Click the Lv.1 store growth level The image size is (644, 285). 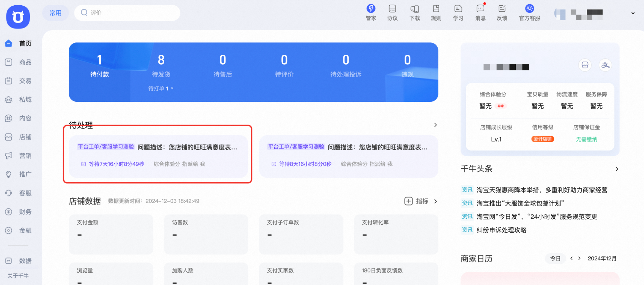click(x=496, y=139)
